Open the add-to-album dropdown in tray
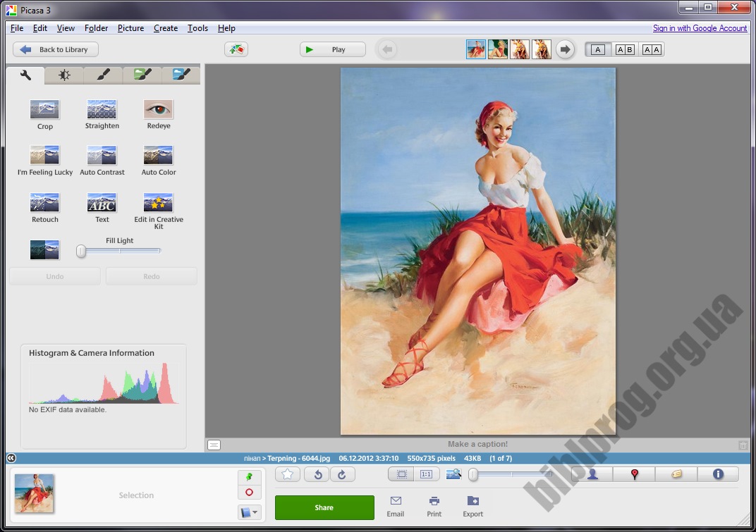Viewport: 756px width, 532px height. (x=249, y=512)
